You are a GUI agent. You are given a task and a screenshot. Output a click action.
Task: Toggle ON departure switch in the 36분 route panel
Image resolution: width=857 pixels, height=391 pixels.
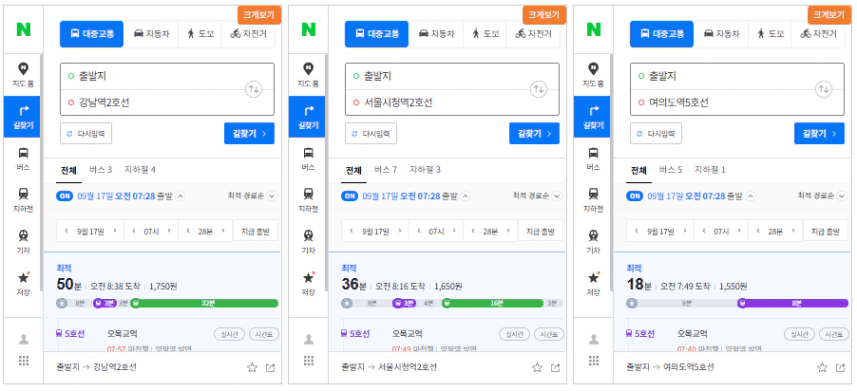pos(349,196)
